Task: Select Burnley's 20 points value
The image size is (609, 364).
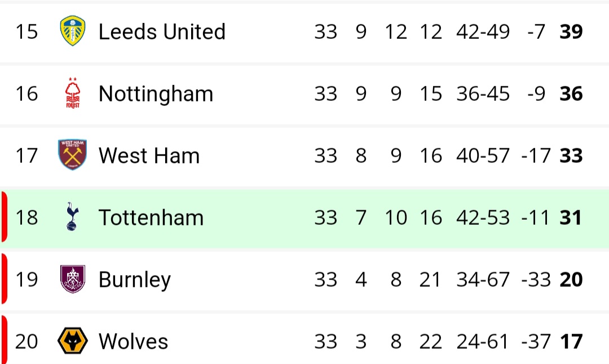Action: [571, 279]
